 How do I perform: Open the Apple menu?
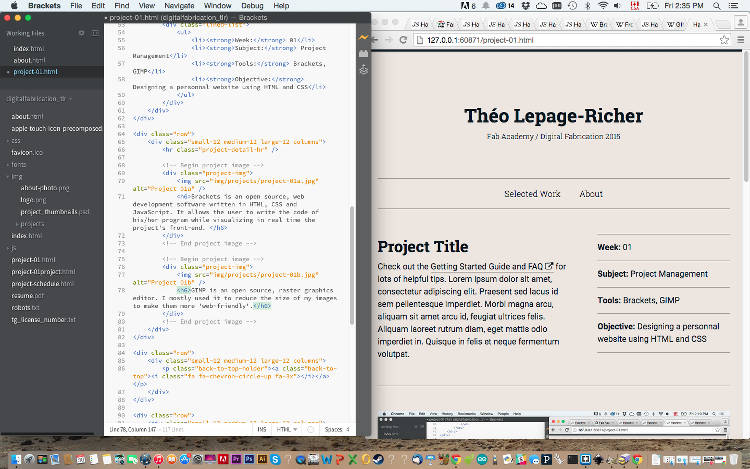coord(14,6)
